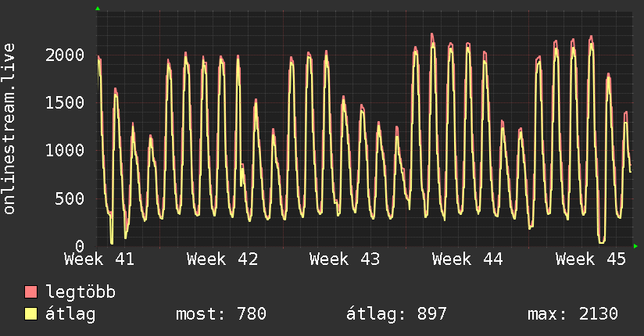Screen dimensions: 644x336
Task: Click the 'Week 44' axis label
Action: [x=467, y=259]
